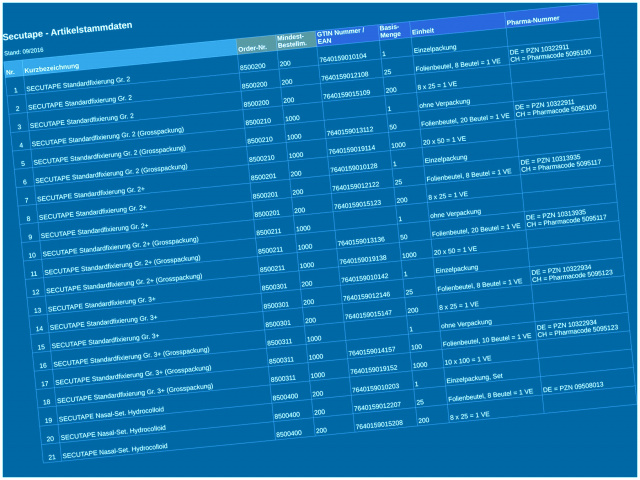Select the 'Nr.' column header
The height and width of the screenshot is (480, 640).
click(x=10, y=72)
